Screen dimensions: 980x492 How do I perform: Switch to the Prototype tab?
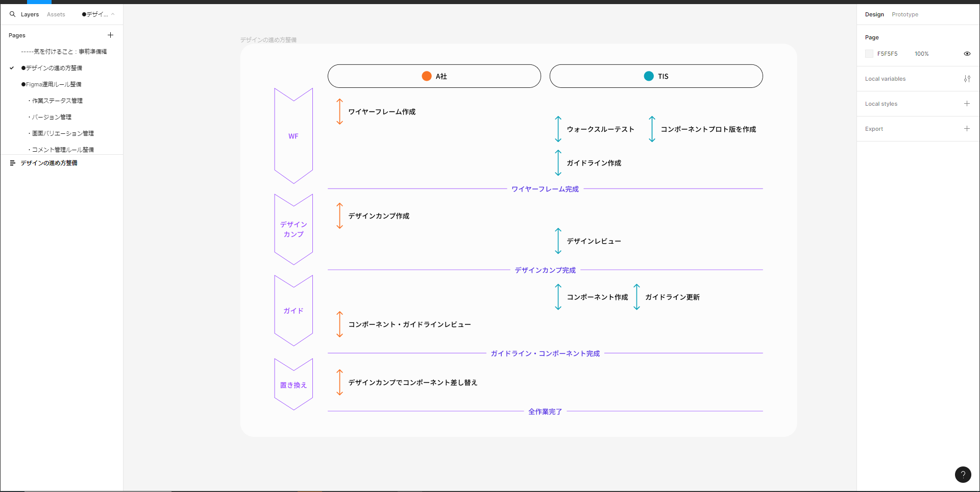pos(904,14)
